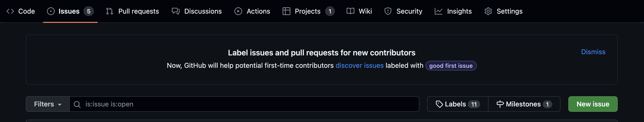The height and width of the screenshot is (122, 644).
Task: Click the Issues circle-dot icon
Action: point(51,11)
